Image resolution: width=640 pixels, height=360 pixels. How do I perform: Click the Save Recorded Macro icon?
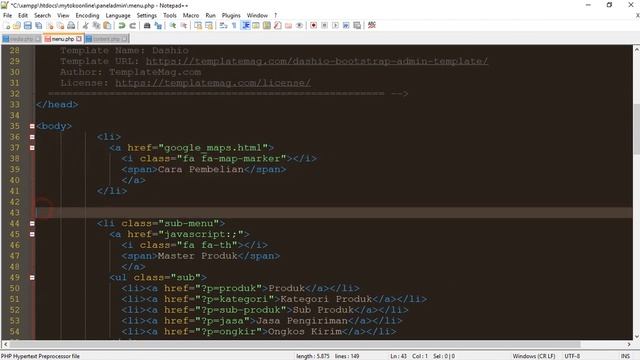tap(357, 25)
